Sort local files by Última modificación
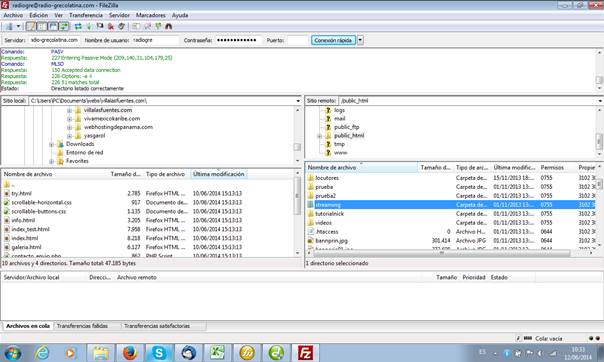This screenshot has width=604, height=362. point(218,174)
